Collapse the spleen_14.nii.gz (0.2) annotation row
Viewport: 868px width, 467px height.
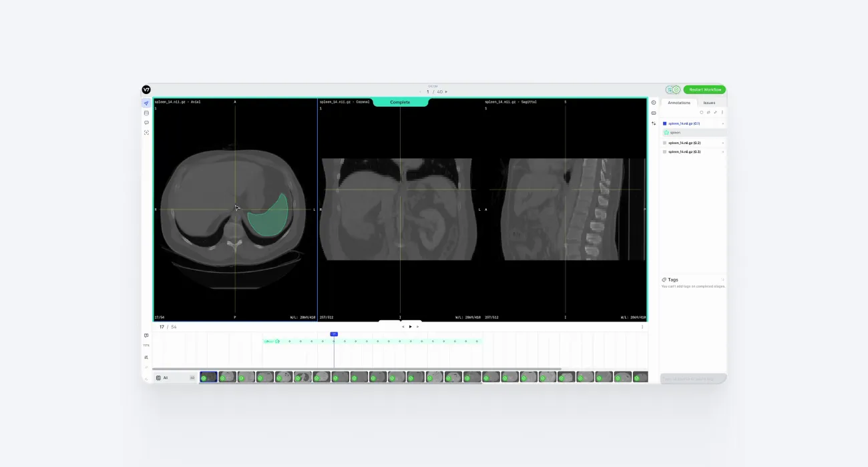(x=723, y=143)
